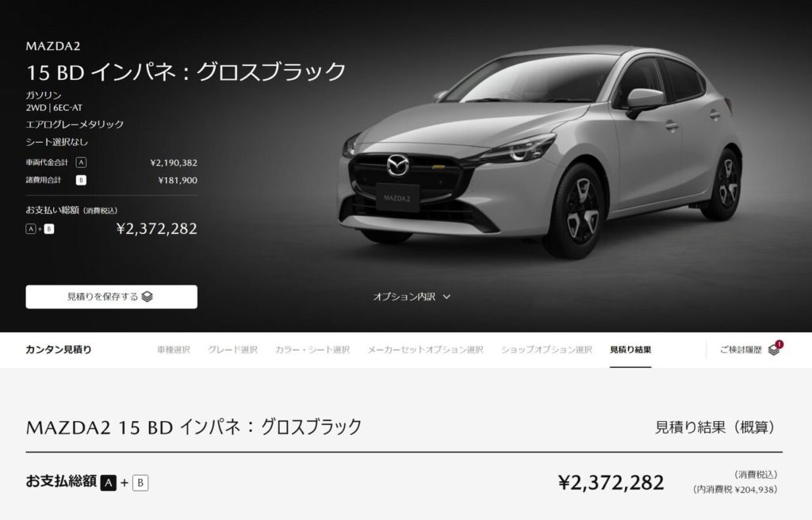Screen dimensions: 812x520
Task: Click the red notification badge on history
Action: click(x=779, y=345)
